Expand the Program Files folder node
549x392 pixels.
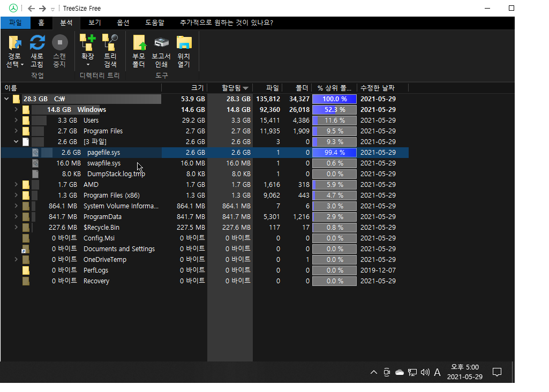pos(16,131)
